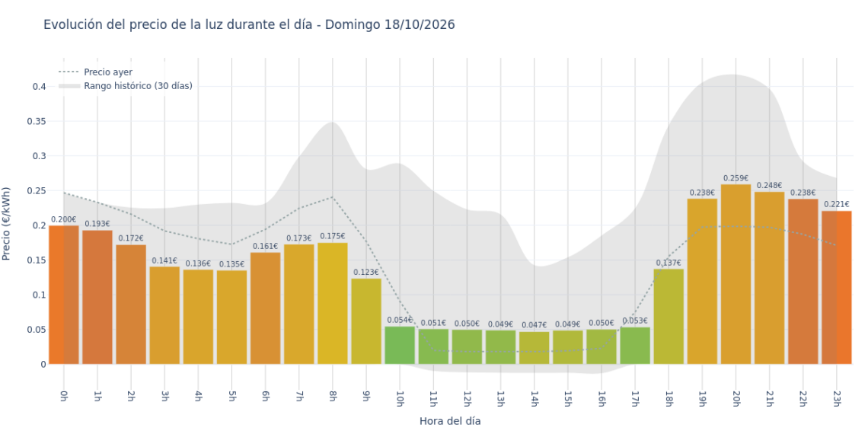Viewport: 868px width, 434px height.
Task: Click the 15h bar labeled 0.049€
Action: pyautogui.click(x=568, y=347)
